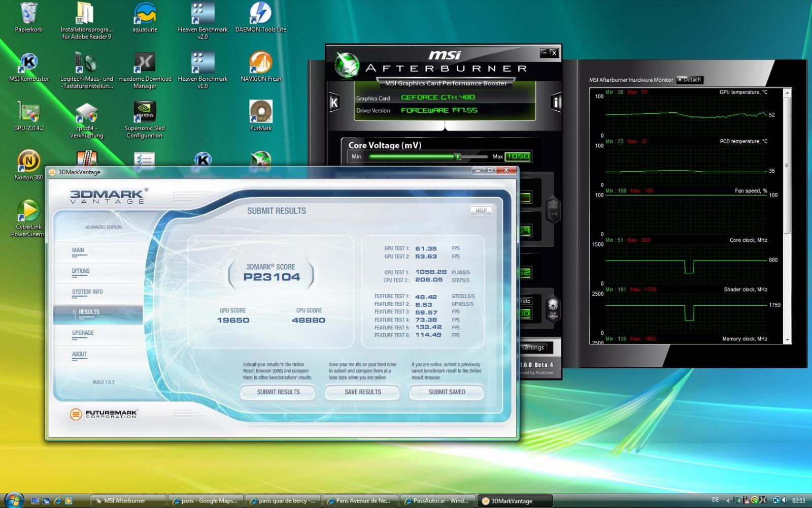This screenshot has height=508, width=812.
Task: Click the GEFORCE GTX 480 graphics card text
Action: pyautogui.click(x=438, y=98)
